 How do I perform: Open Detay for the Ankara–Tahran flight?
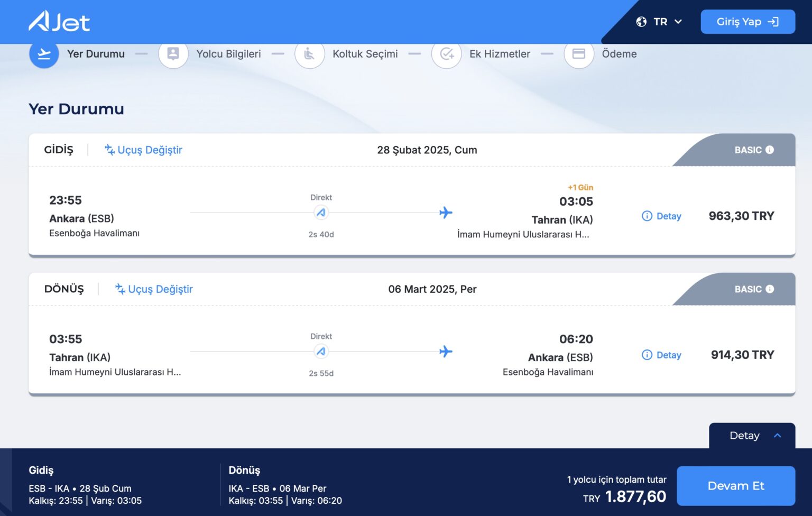661,216
